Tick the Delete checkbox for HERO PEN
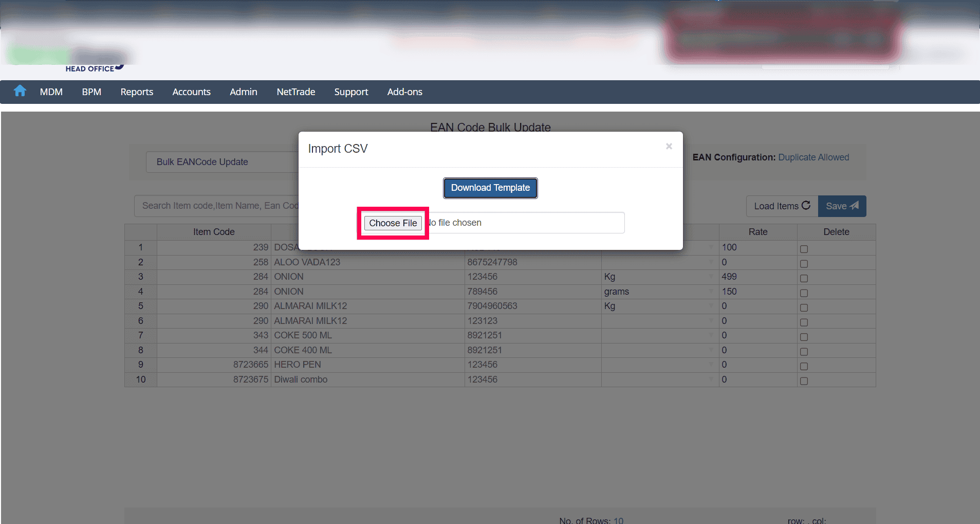The image size is (980, 524). pos(804,367)
